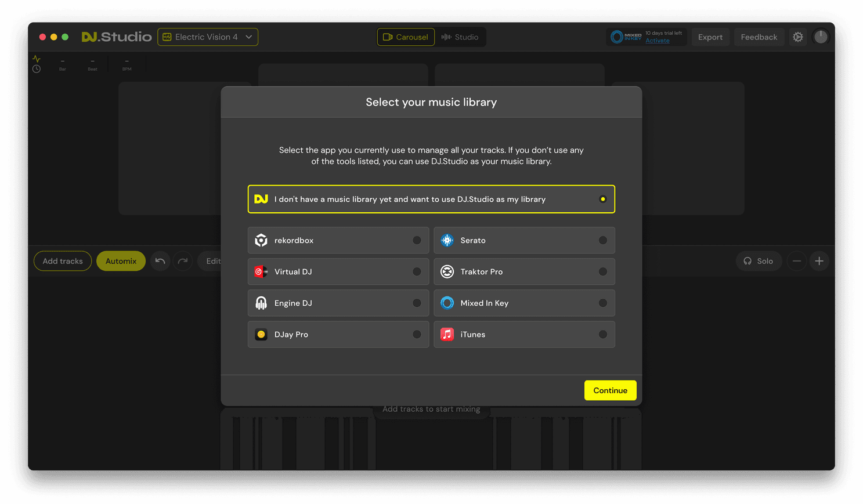The image size is (863, 504).
Task: Click the Automix button
Action: click(x=121, y=261)
